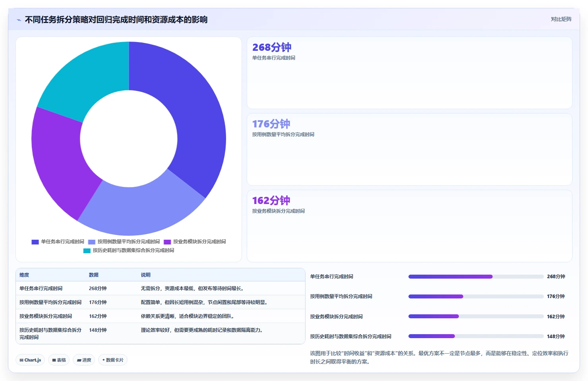Click the note starting 配置简单，但因长短用例混杂
This screenshot has height=381, width=588.
(204, 302)
